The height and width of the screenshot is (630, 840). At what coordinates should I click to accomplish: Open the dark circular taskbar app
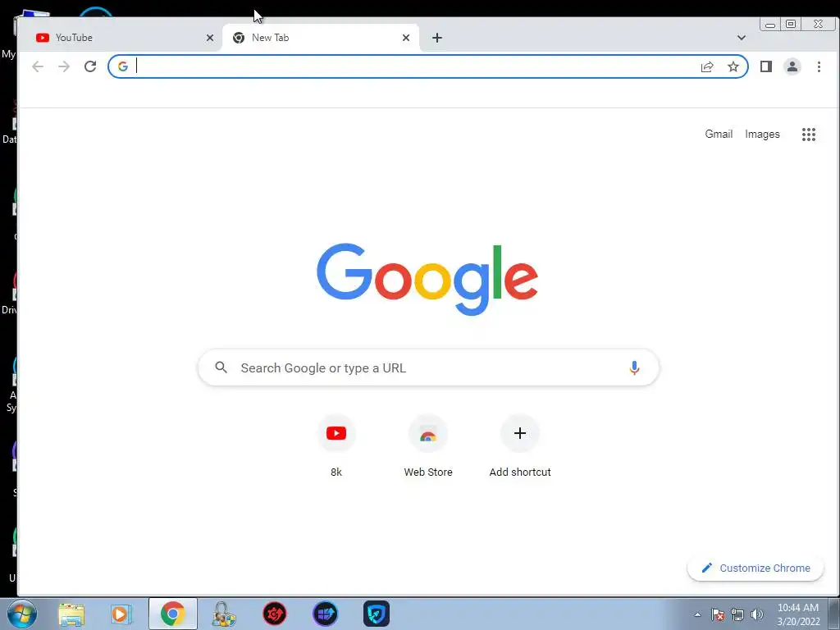point(325,614)
